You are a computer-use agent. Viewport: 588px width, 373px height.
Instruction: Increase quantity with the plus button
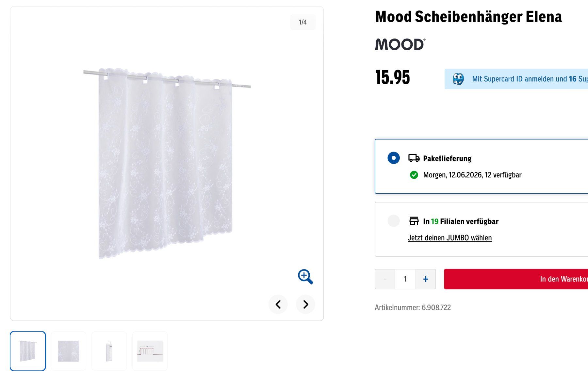click(x=426, y=279)
